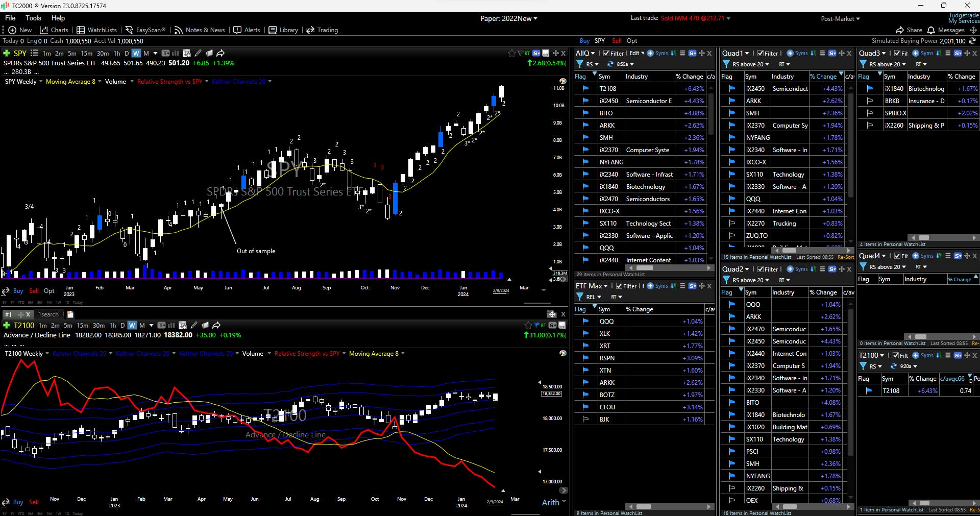Open Paper: 2022New account dropdown
Screen dimensions: 980x516
509,18
